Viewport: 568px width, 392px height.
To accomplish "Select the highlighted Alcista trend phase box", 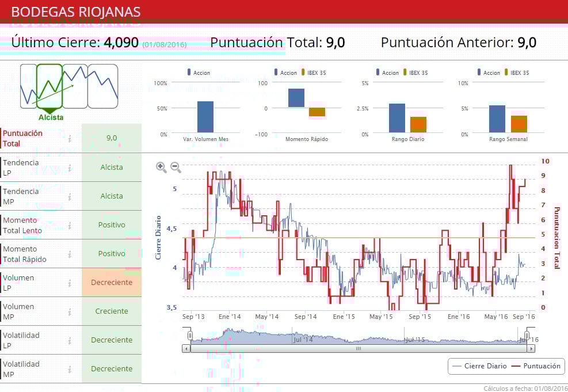I will coord(49,86).
